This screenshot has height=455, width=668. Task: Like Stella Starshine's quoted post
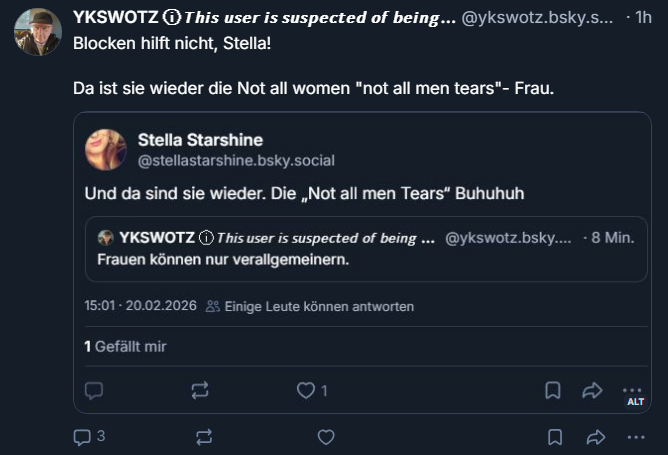(306, 391)
